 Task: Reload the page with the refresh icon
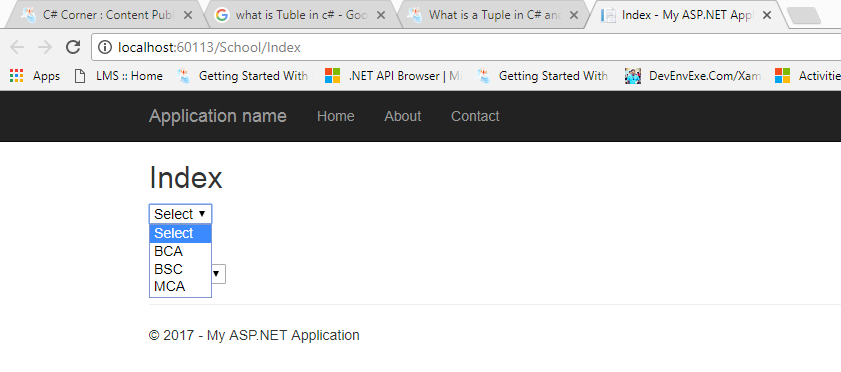pyautogui.click(x=73, y=48)
